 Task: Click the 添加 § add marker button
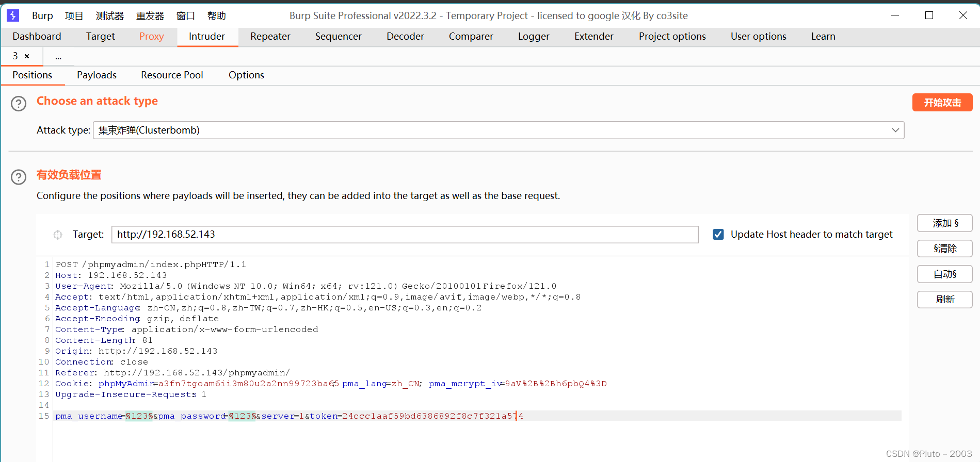[x=944, y=223]
